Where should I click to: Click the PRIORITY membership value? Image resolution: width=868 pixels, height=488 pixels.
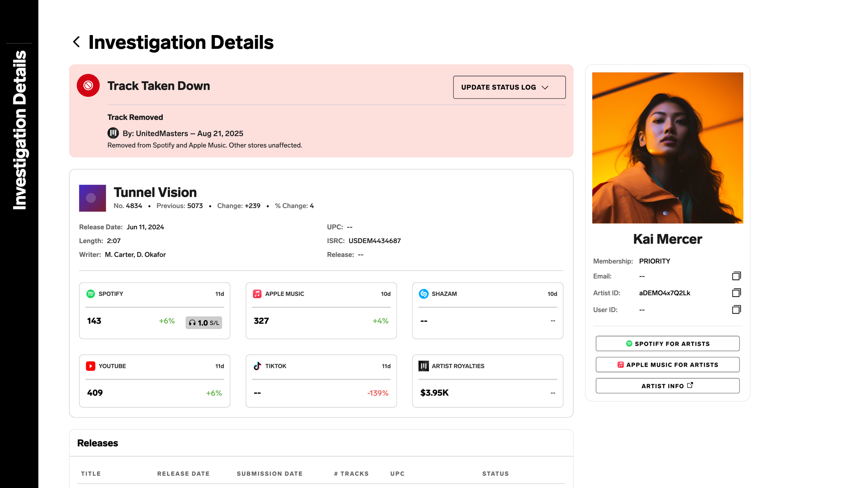[655, 261]
